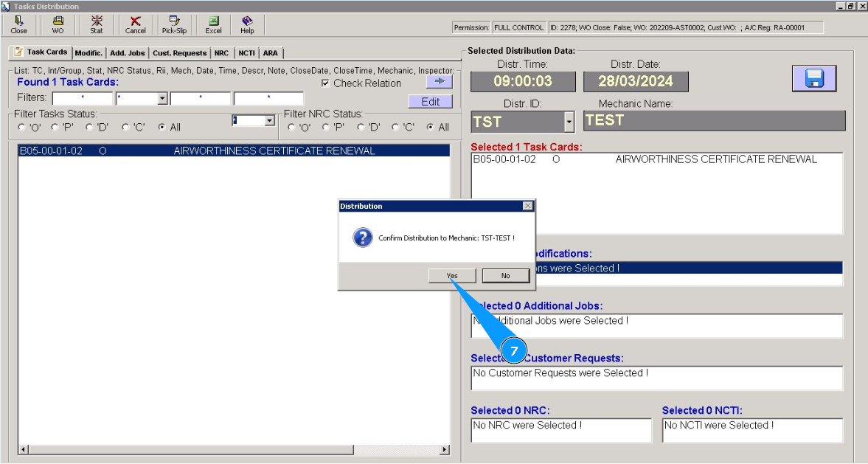Click the fourth Filters input field
Screen dimensions: 868x464
268,99
